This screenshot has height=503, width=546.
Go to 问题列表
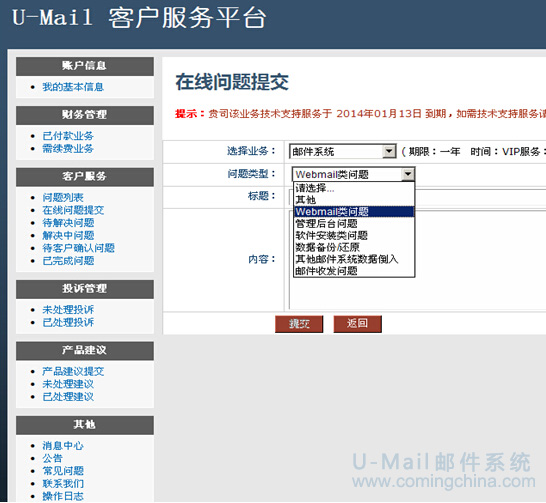pyautogui.click(x=63, y=197)
